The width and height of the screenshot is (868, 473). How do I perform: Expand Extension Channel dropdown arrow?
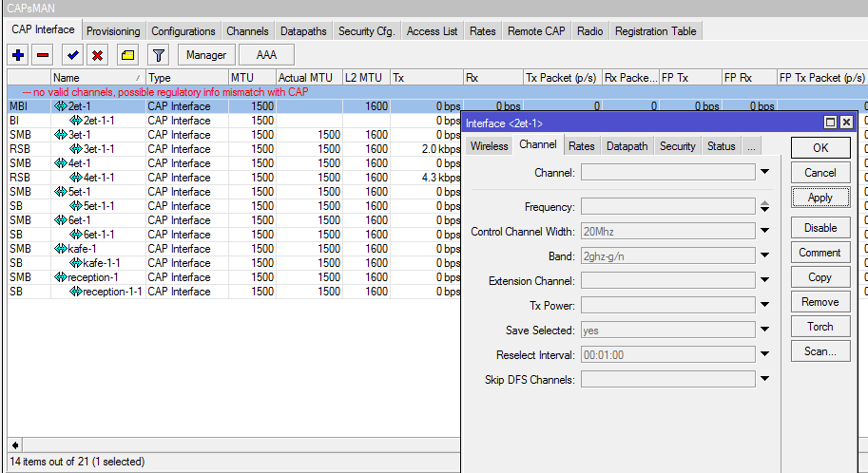[x=764, y=280]
